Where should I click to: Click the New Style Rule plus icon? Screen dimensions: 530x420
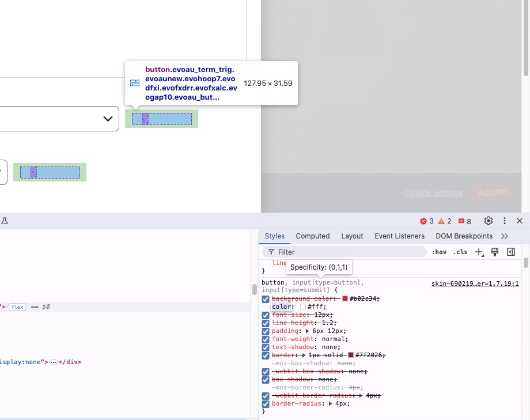pyautogui.click(x=479, y=252)
